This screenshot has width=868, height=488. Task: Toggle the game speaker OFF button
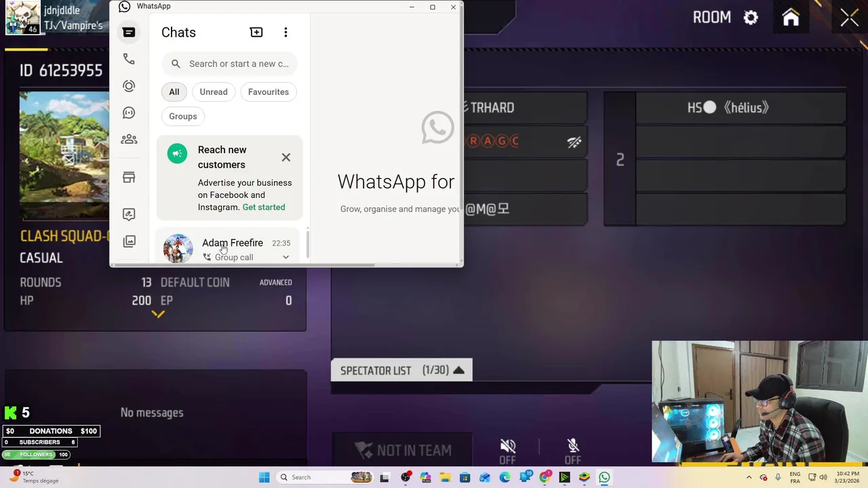[x=508, y=451]
